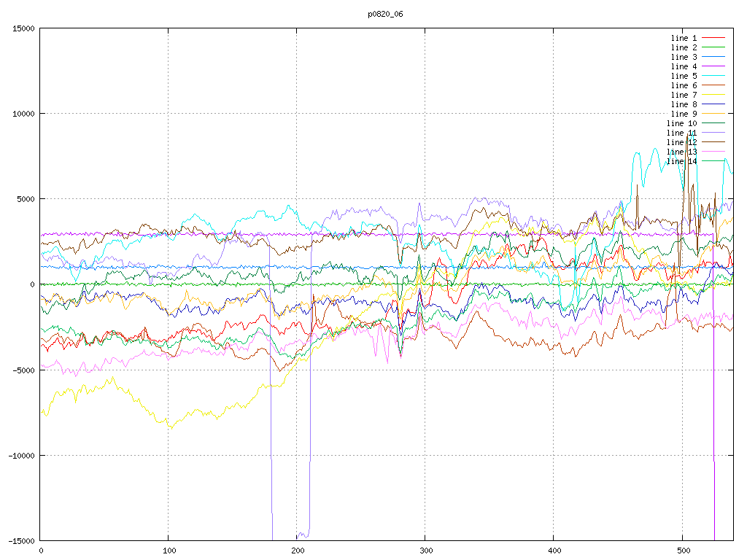Click the 100 x-axis tick label
747x560 pixels.
[169, 551]
